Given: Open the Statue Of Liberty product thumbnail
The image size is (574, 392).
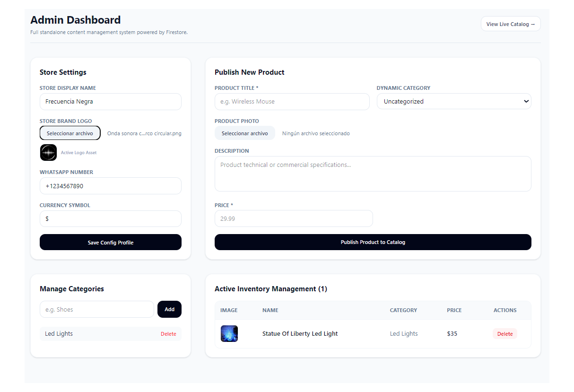Looking at the screenshot, I should pos(229,333).
